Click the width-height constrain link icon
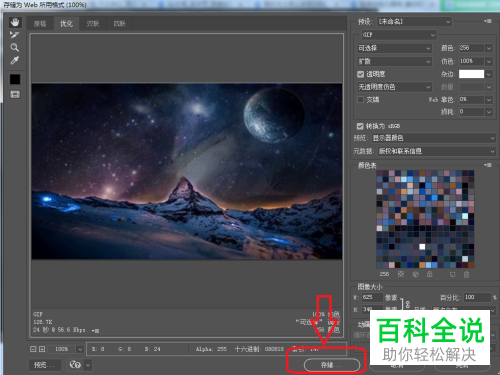This screenshot has height=375, width=500. 407,304
